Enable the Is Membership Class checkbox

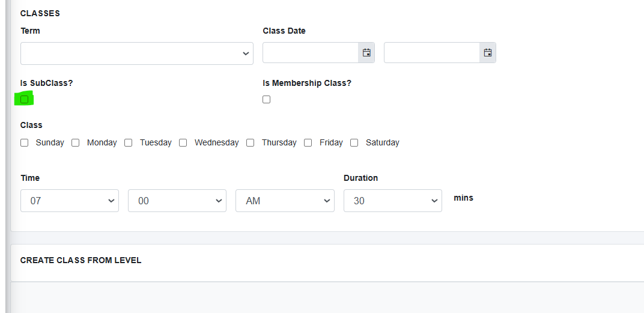tap(267, 99)
